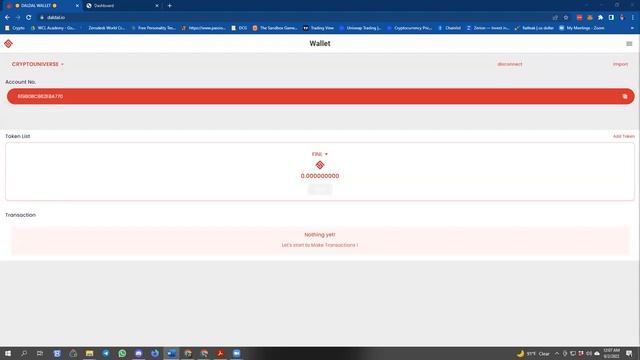The height and width of the screenshot is (360, 640).
Task: Expand hidden system tray icons chevron
Action: click(x=557, y=353)
